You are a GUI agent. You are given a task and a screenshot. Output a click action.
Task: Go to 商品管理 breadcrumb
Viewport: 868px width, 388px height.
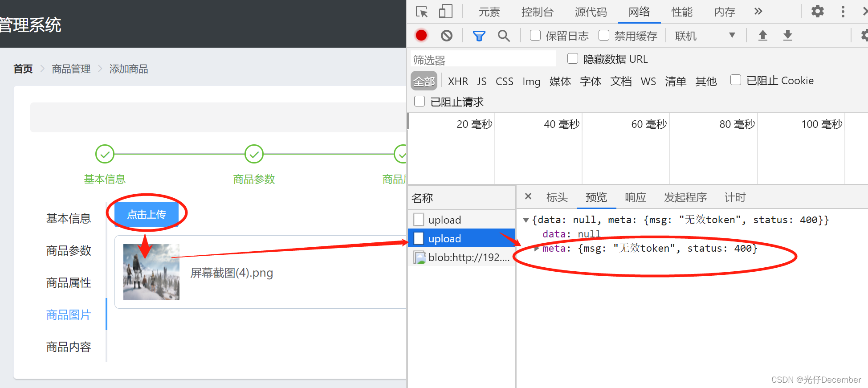(71, 69)
